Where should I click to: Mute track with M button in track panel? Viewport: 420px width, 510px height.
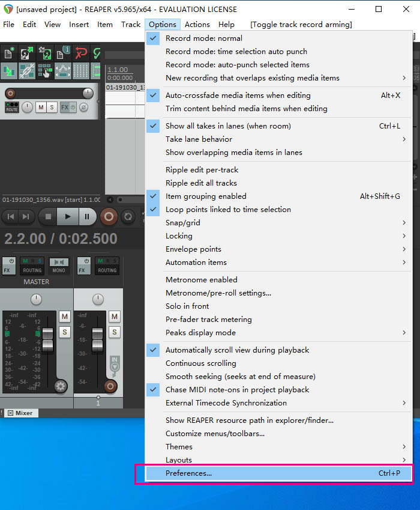tap(41, 108)
